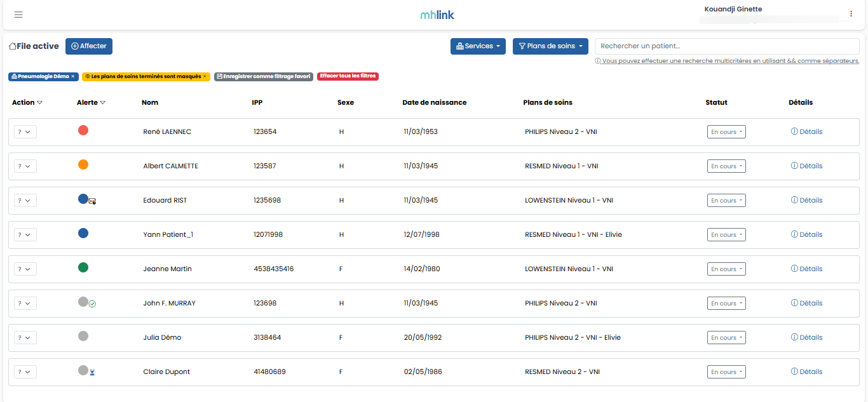Click the hourglass icon beside Claire Dupont
The height and width of the screenshot is (402, 868).
click(92, 373)
